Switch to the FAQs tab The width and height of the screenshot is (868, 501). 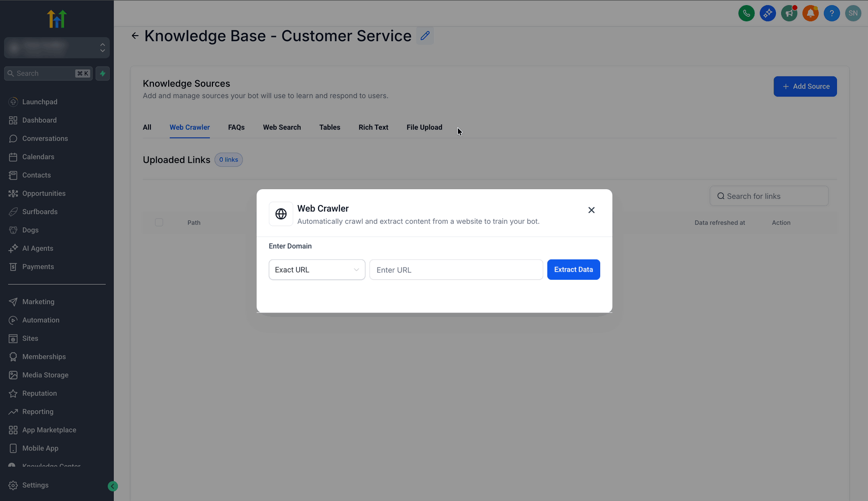click(236, 127)
